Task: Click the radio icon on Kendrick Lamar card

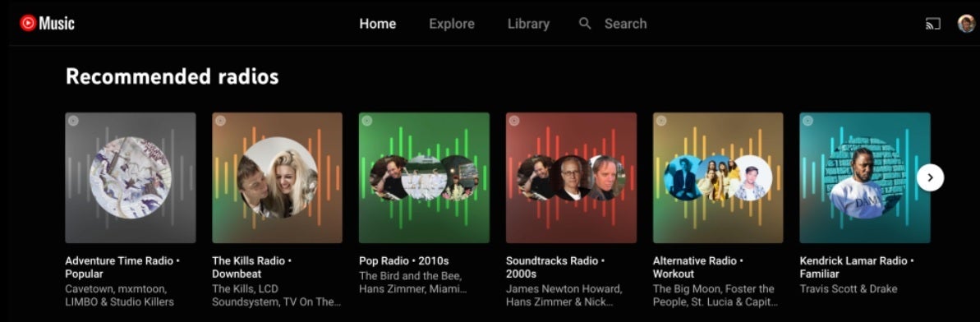Action: [807, 121]
